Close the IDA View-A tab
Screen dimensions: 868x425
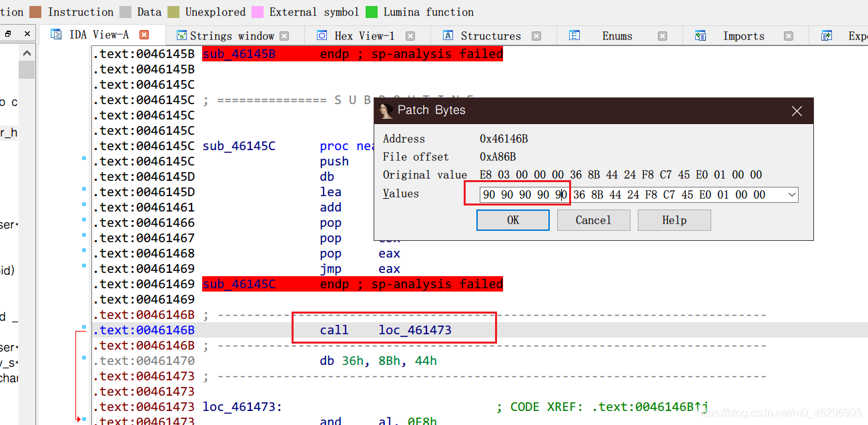tap(143, 35)
